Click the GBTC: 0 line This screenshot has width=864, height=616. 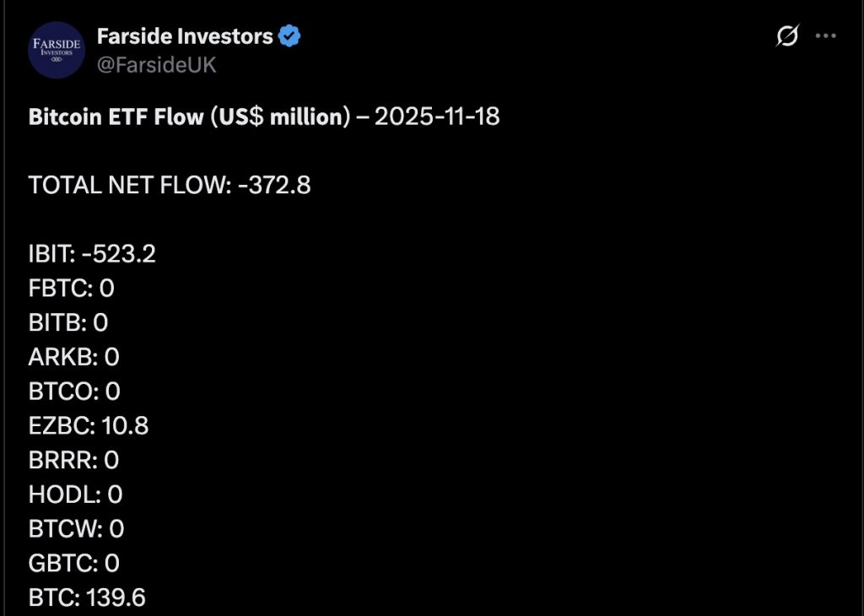click(x=75, y=563)
